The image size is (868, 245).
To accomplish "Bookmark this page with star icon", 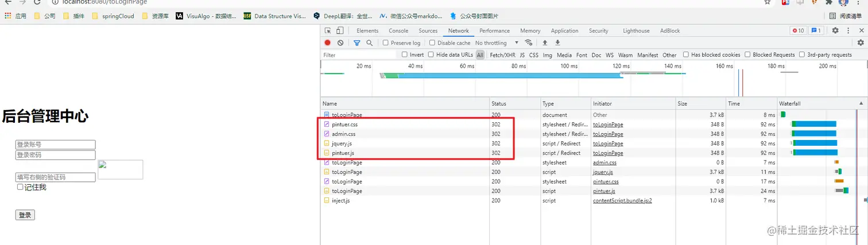I will pos(768,2).
